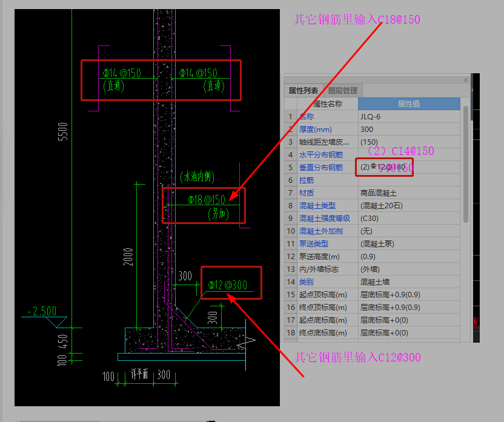Select the 混凝土类型 value cell
This screenshot has height=422, width=504.
point(409,205)
